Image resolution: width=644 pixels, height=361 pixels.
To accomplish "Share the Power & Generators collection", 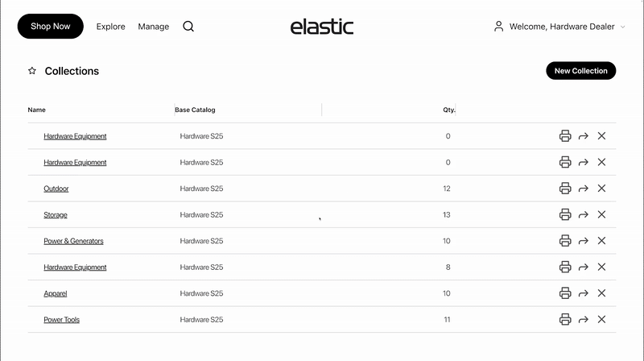I will pos(584,241).
